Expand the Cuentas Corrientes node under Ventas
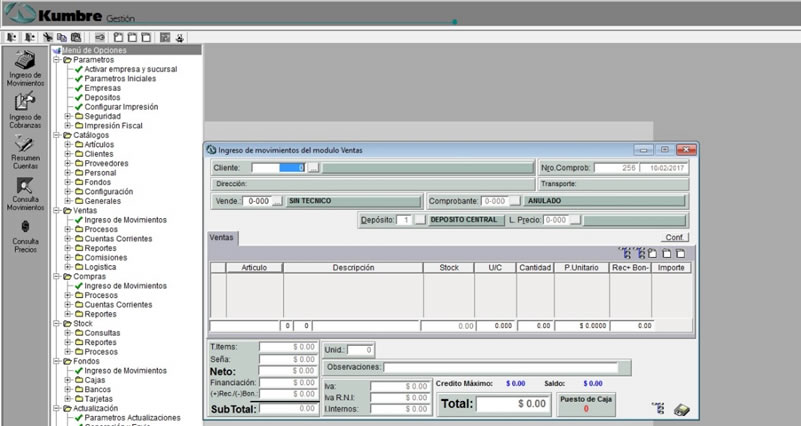801x426 pixels. [68, 239]
